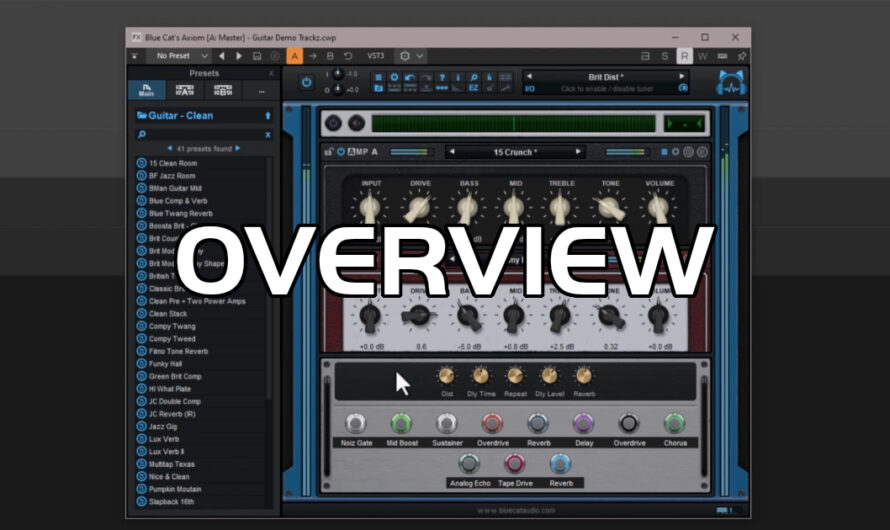Click the Blue Cat Audio cat logo
The height and width of the screenshot is (530, 890).
click(x=732, y=82)
